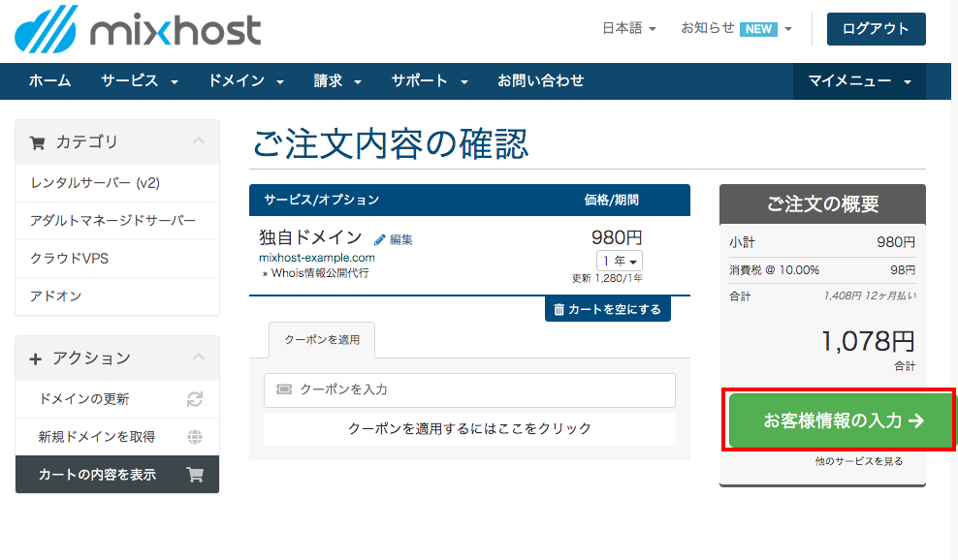Click the クーポンを入力 input field
Screen dimensions: 958x560
pos(469,390)
